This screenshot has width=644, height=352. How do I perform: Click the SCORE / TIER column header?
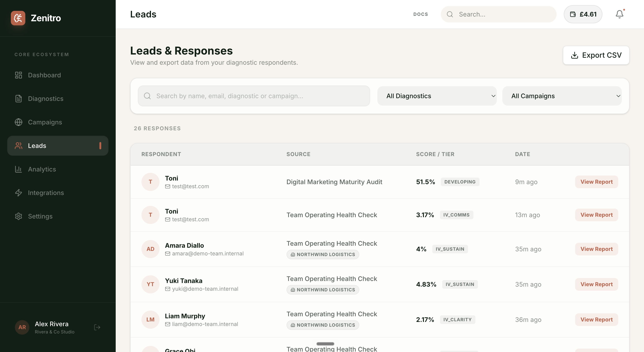(x=435, y=154)
